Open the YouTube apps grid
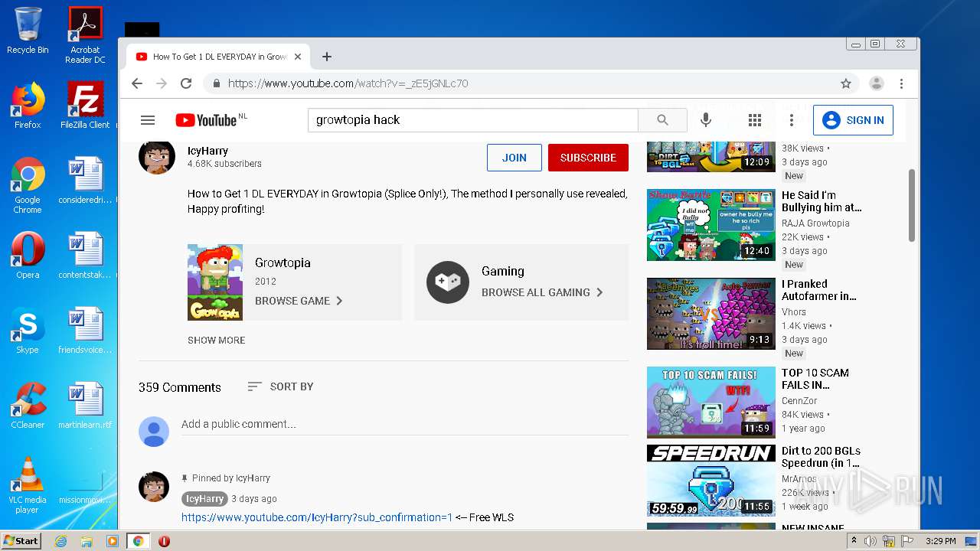Screen dimensions: 980x551 click(755, 120)
